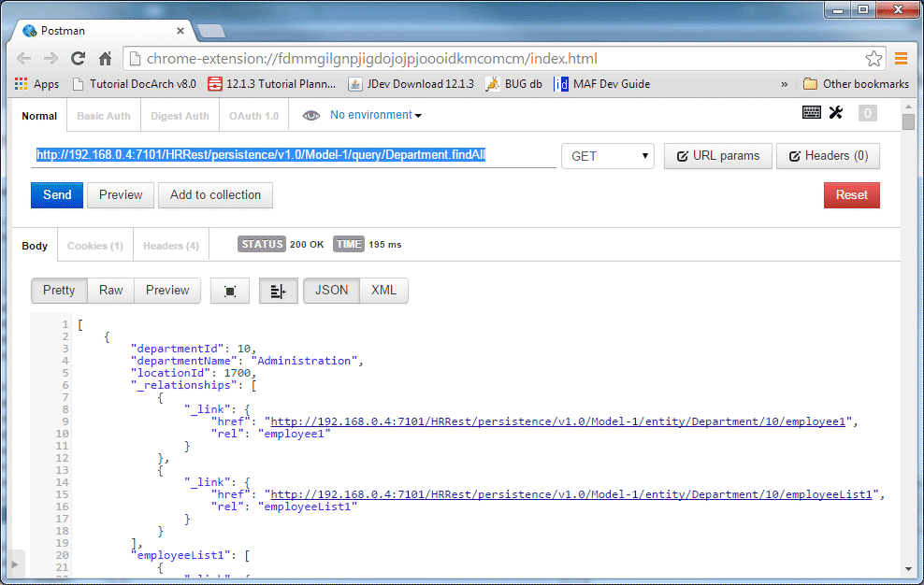This screenshot has height=585, width=924.
Task: Toggle the environment quick-look eye icon
Action: point(311,116)
